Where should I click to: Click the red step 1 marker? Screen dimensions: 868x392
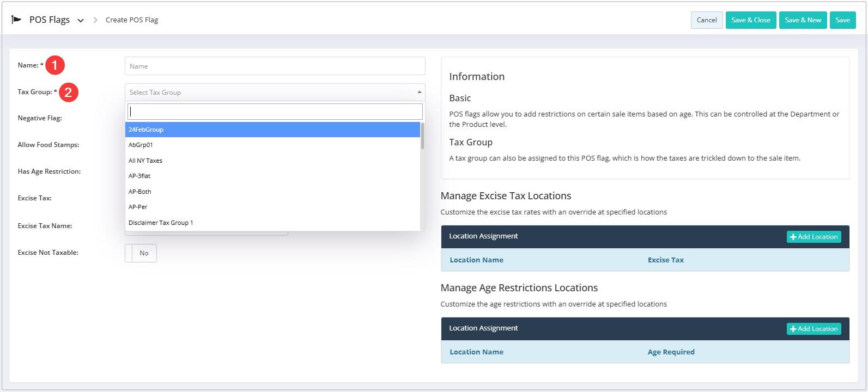click(55, 65)
